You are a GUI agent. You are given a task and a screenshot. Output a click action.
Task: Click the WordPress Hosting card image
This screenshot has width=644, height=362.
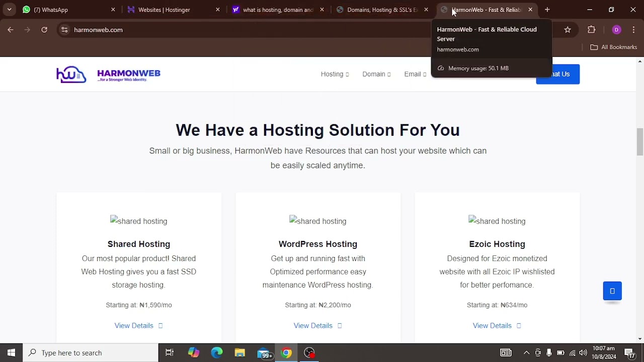click(x=318, y=221)
